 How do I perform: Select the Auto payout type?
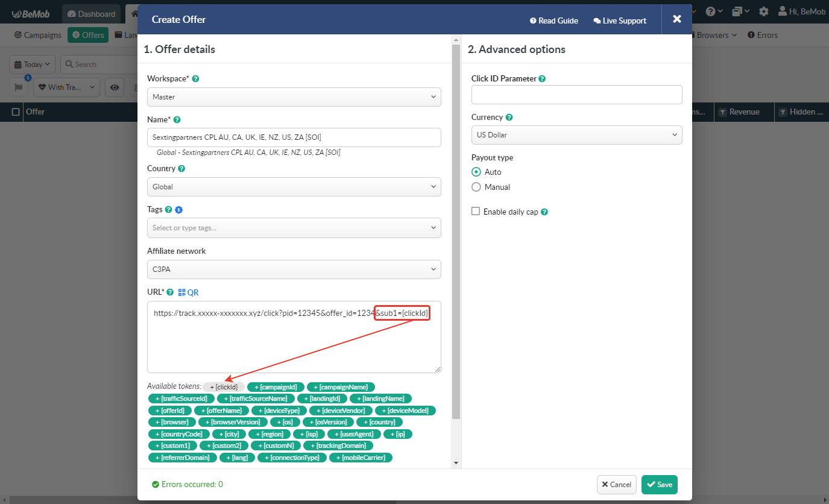(476, 172)
